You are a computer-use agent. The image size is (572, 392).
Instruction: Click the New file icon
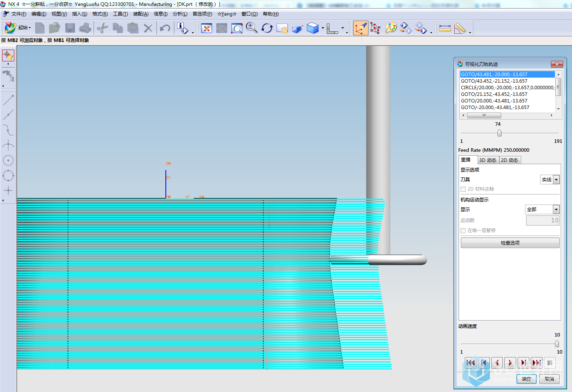40,28
